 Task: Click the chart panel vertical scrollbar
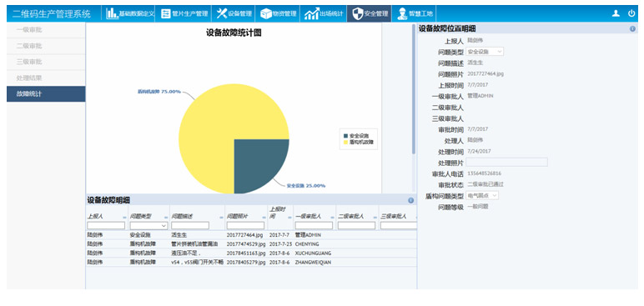(x=414, y=89)
